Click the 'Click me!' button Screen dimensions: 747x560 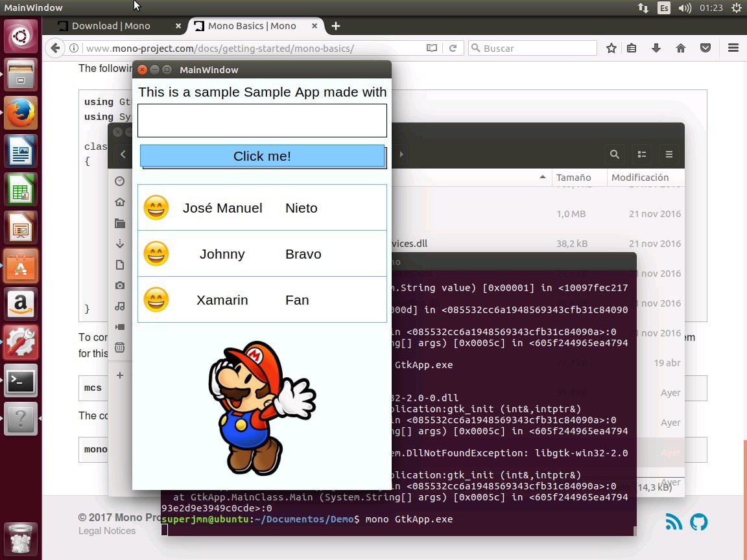[x=262, y=156]
